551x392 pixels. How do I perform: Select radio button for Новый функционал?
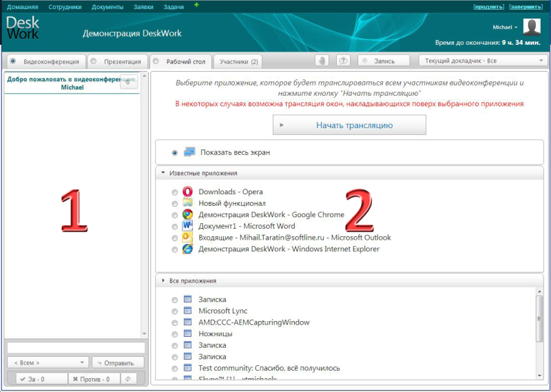click(175, 203)
